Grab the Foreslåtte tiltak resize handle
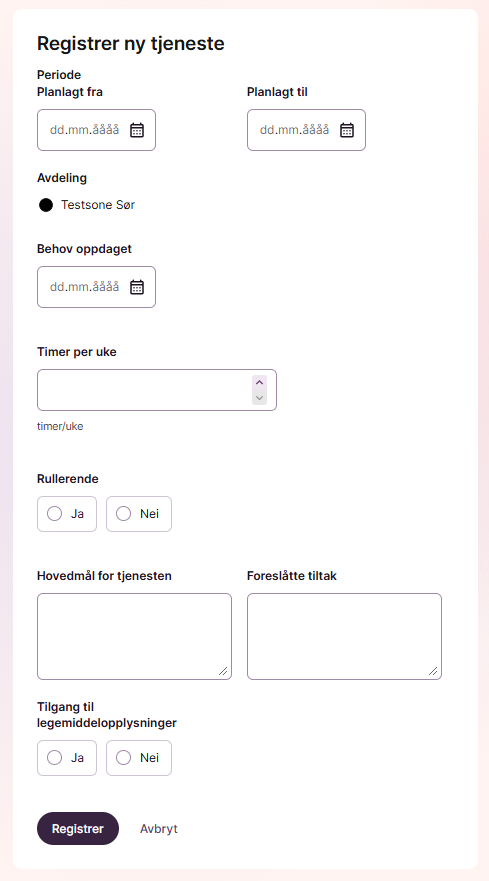489x881 pixels. click(x=433, y=671)
